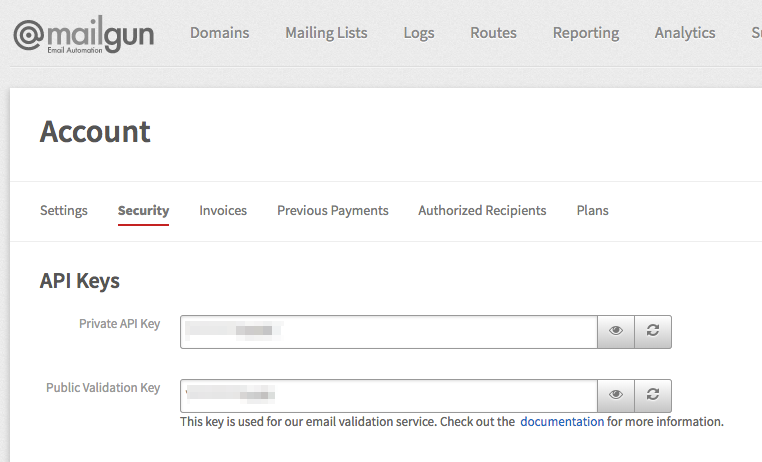Open Reporting in the top navigation

pyautogui.click(x=586, y=33)
